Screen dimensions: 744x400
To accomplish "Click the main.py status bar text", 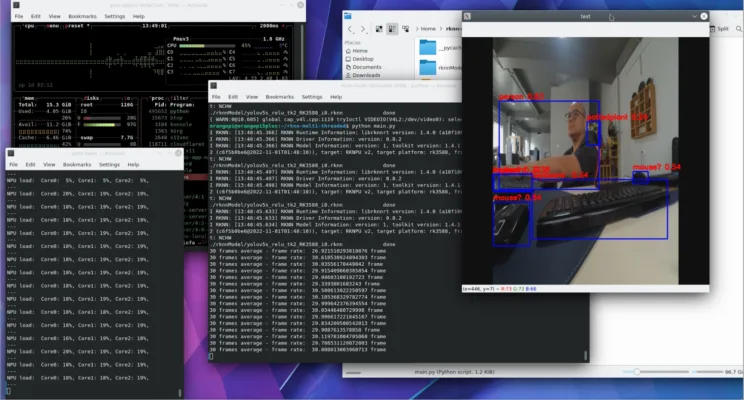I will tap(454, 372).
